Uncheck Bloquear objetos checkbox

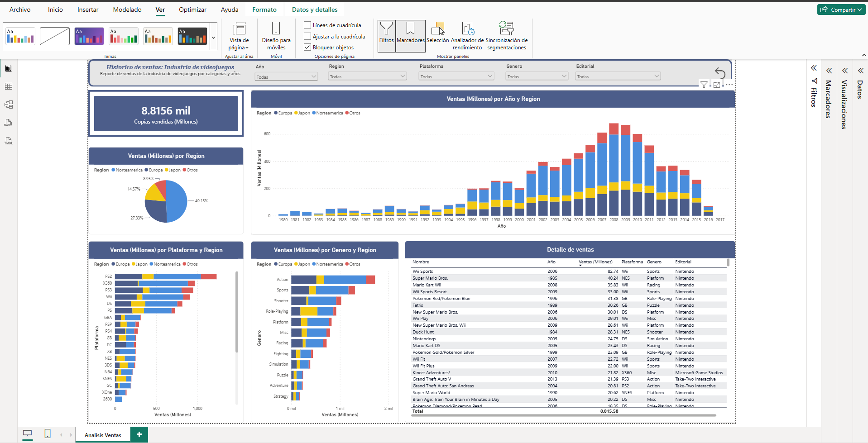tap(307, 47)
